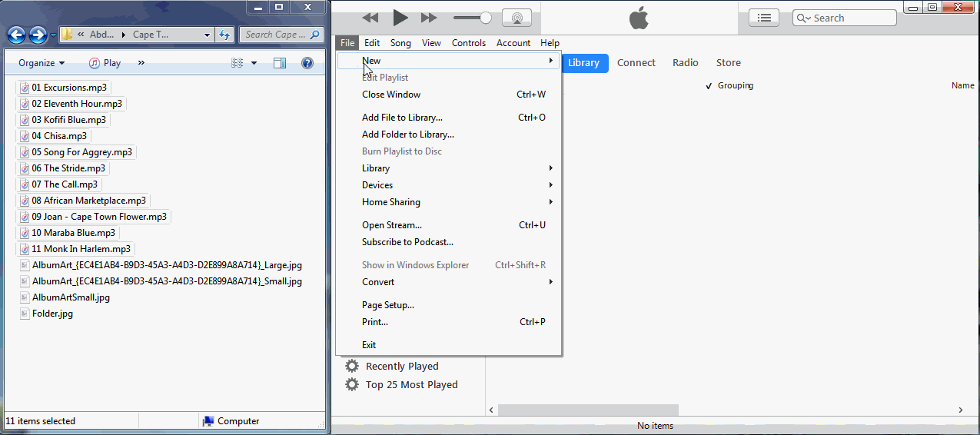
Task: Skip to previous track in iTunes
Action: pyautogui.click(x=370, y=18)
